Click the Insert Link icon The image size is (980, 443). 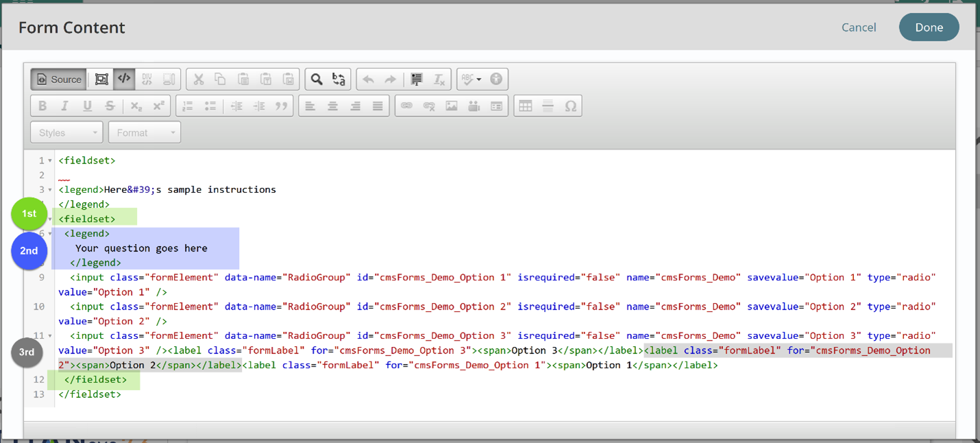tap(407, 106)
